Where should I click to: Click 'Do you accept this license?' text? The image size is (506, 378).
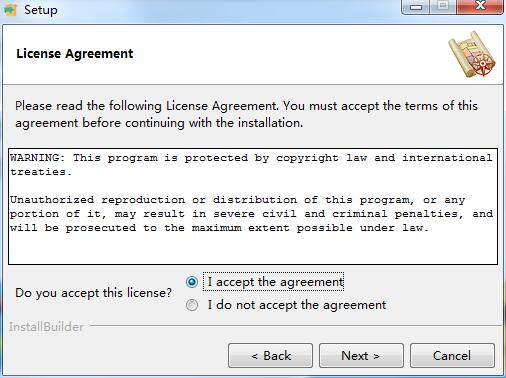[93, 293]
